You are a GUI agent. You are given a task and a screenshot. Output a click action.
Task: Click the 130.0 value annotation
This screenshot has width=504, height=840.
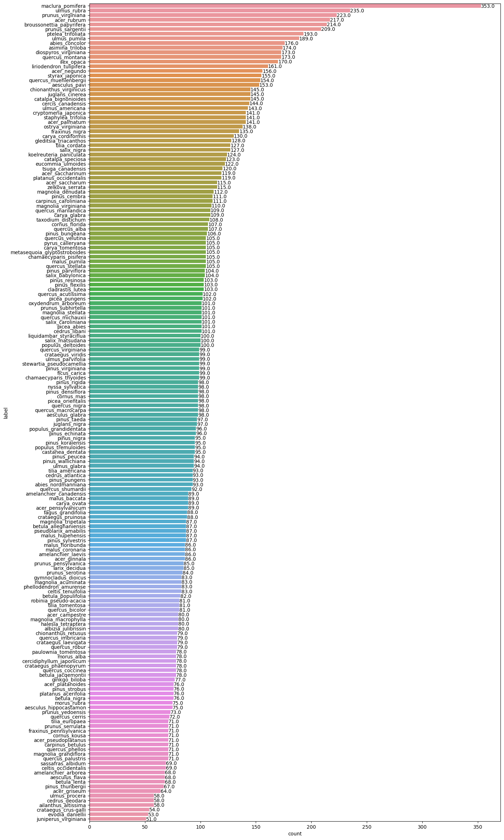[x=241, y=136]
